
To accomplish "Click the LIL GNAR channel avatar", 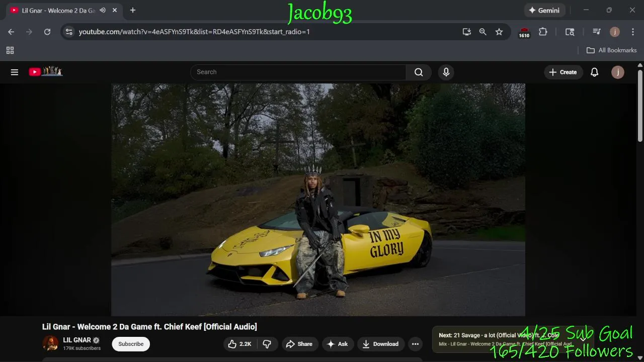I will [x=50, y=344].
